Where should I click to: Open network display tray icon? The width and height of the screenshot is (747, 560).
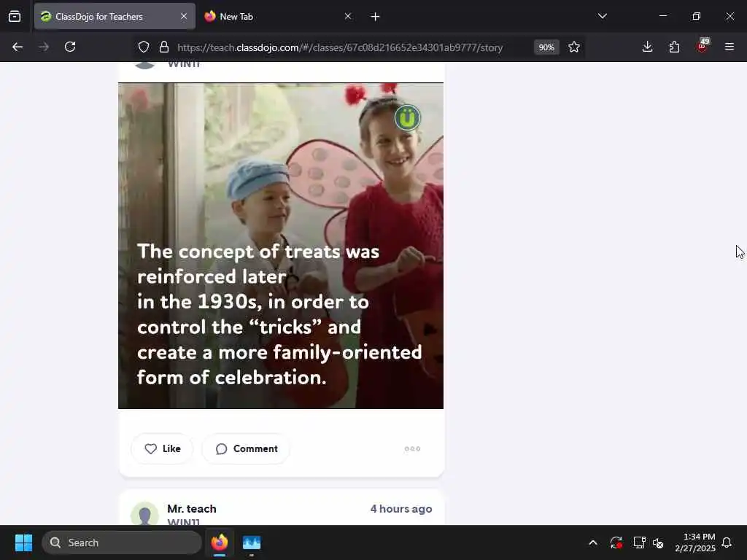[x=639, y=542]
